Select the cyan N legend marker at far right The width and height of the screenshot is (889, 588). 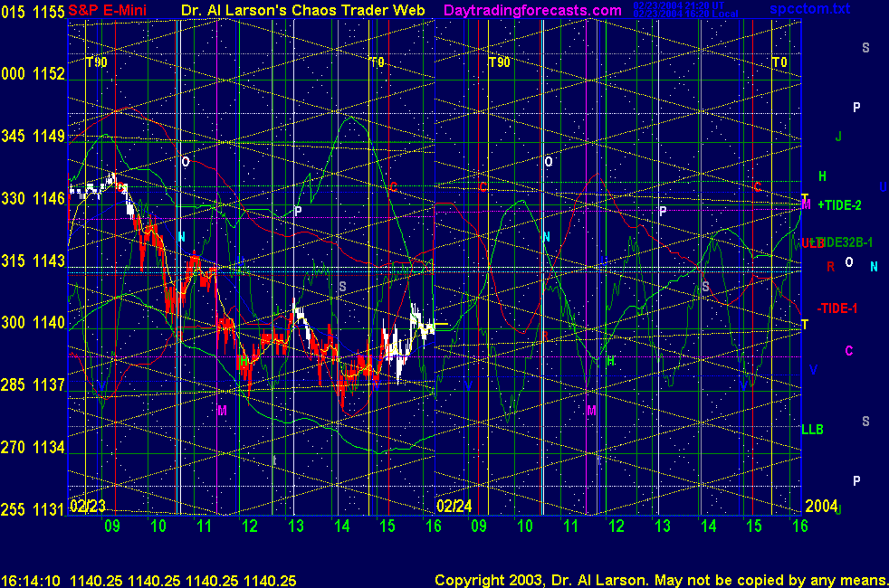pos(874,267)
